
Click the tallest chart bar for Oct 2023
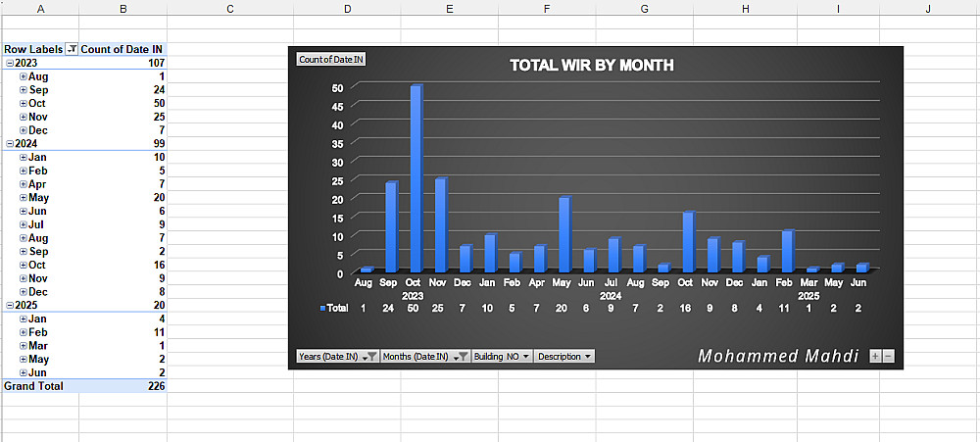tap(416, 178)
